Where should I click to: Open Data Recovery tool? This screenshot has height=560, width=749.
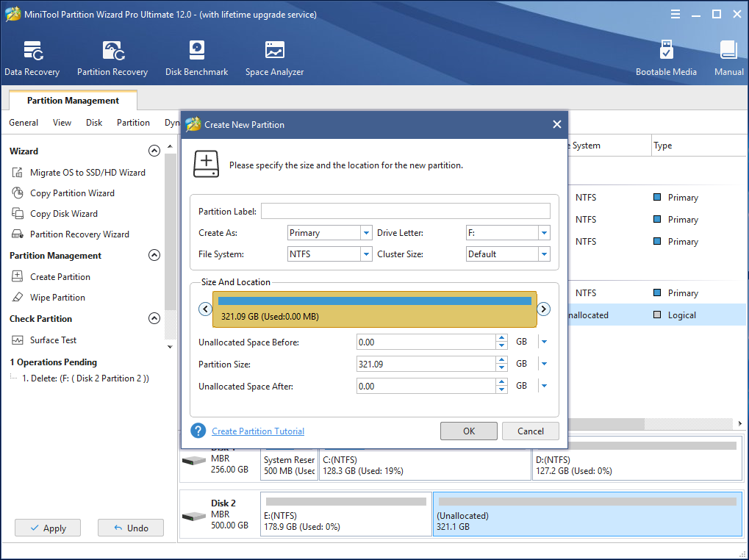point(32,59)
